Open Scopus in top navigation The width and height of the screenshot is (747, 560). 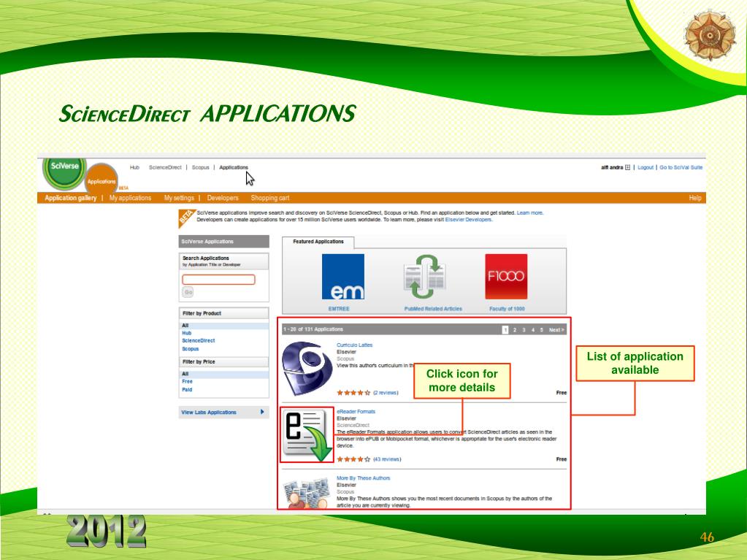pyautogui.click(x=200, y=168)
